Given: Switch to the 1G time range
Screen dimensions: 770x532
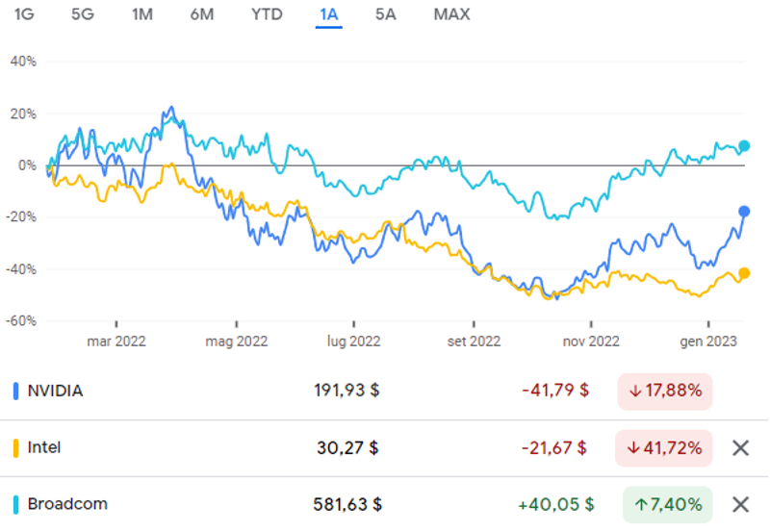Looking at the screenshot, I should [x=24, y=14].
